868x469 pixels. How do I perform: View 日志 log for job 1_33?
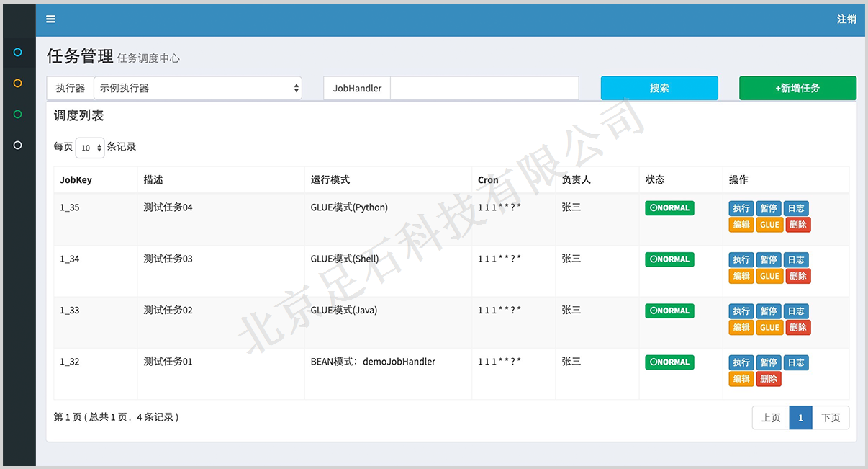point(796,311)
